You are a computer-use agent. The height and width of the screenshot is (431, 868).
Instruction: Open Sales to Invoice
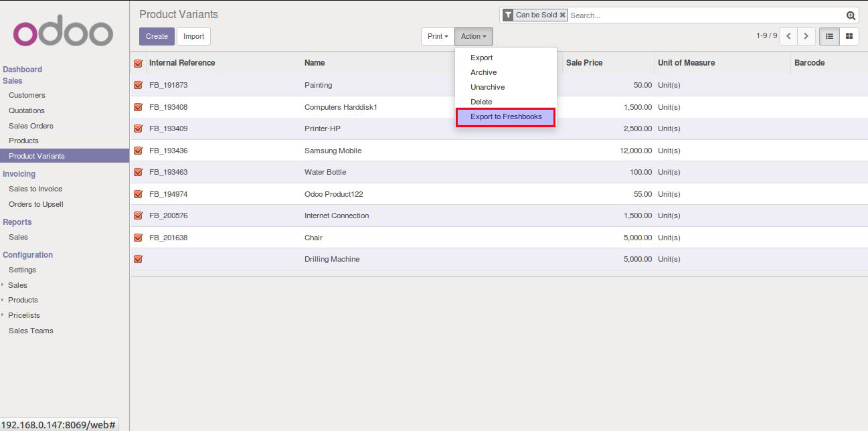tap(35, 189)
